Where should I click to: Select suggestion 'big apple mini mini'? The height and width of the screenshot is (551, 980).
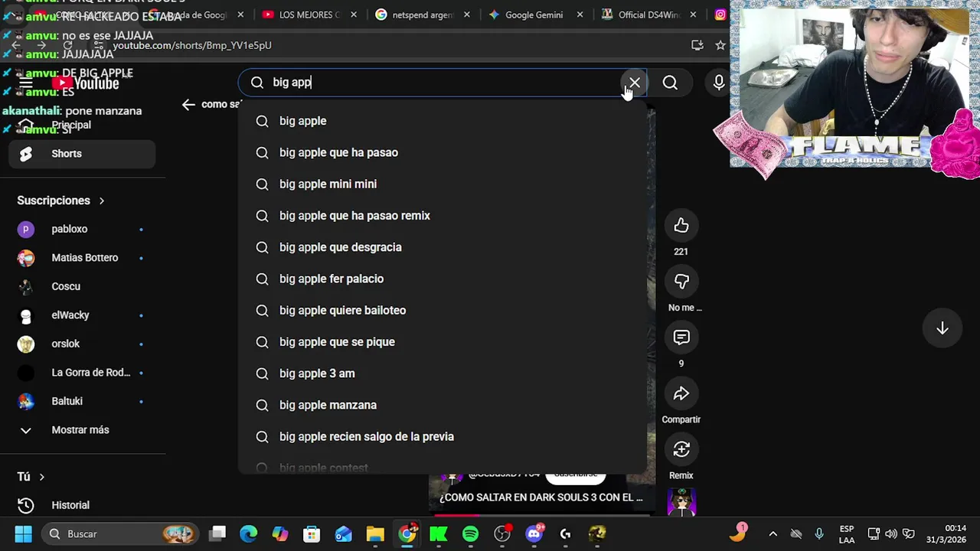(443, 184)
